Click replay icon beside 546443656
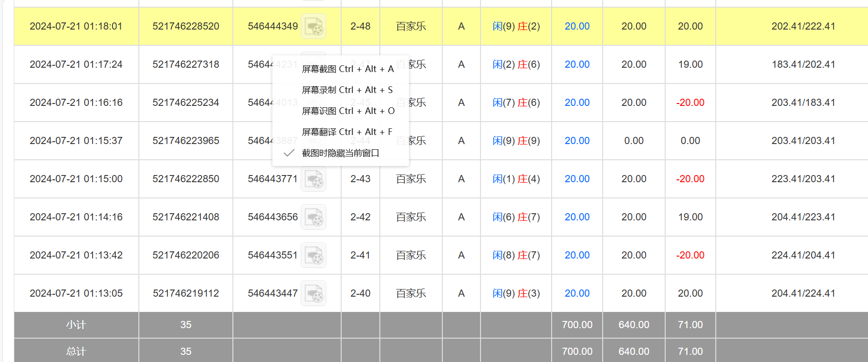The image size is (868, 362). (314, 217)
